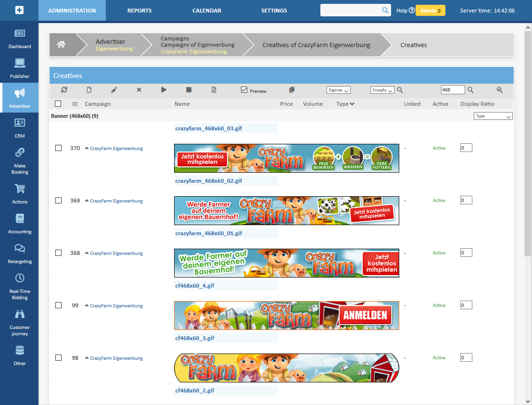
Task: Expand campaign arrow for row 98
Action: [87, 358]
